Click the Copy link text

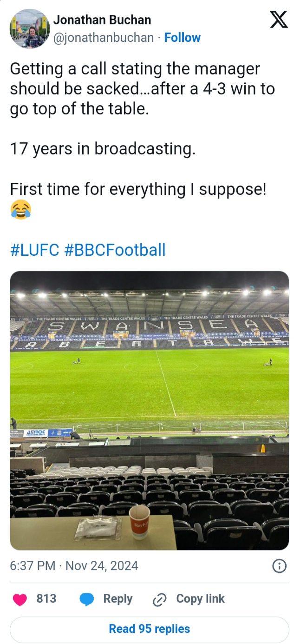[x=200, y=599]
